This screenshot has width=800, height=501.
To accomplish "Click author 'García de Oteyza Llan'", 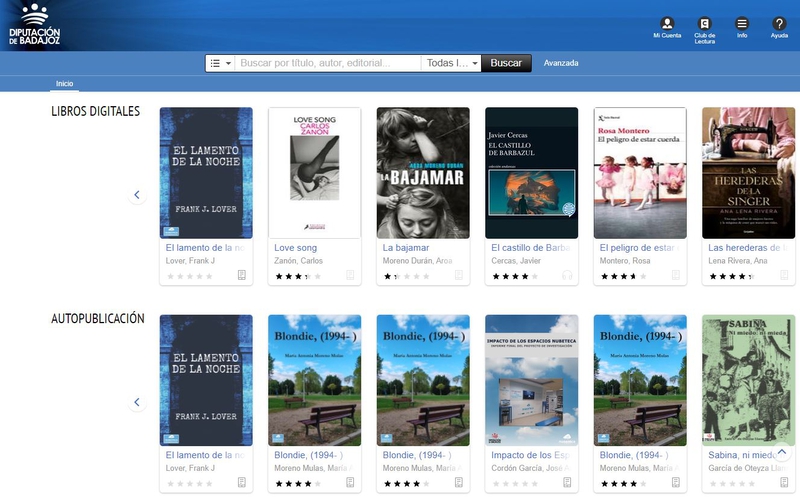I will click(748, 468).
